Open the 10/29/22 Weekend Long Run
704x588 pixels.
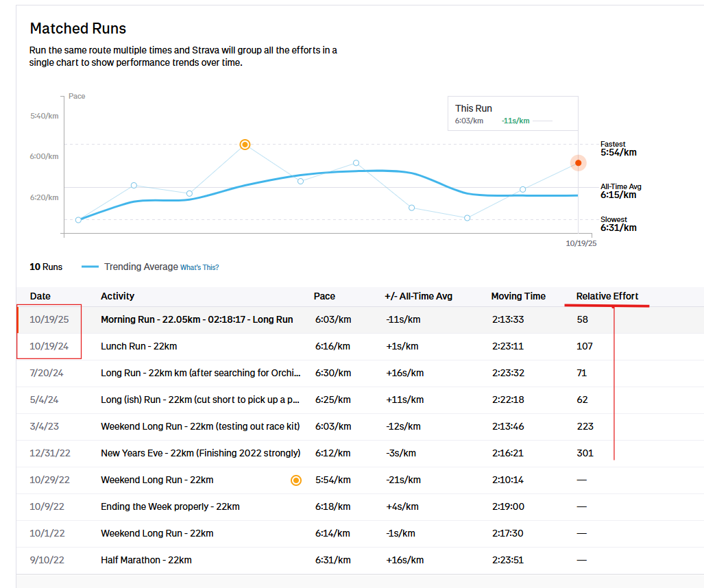click(x=157, y=480)
